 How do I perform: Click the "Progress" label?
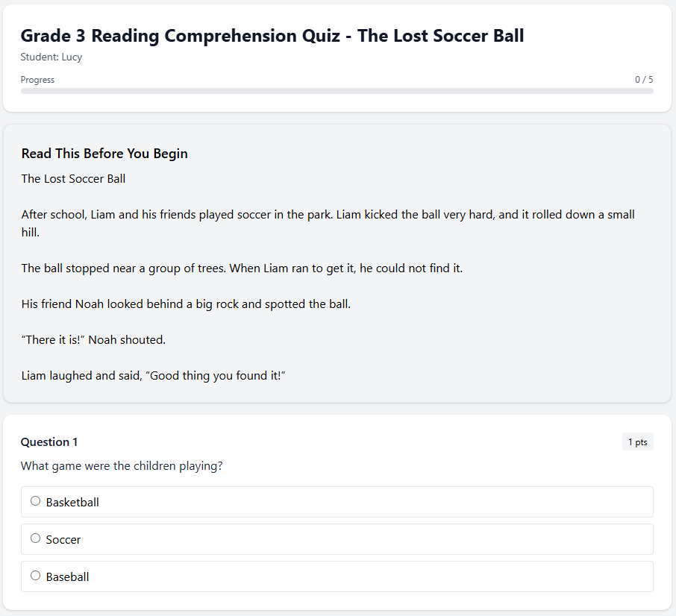pos(37,79)
